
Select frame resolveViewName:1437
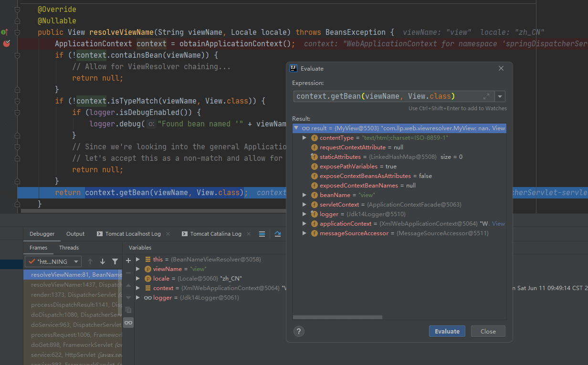(x=73, y=284)
